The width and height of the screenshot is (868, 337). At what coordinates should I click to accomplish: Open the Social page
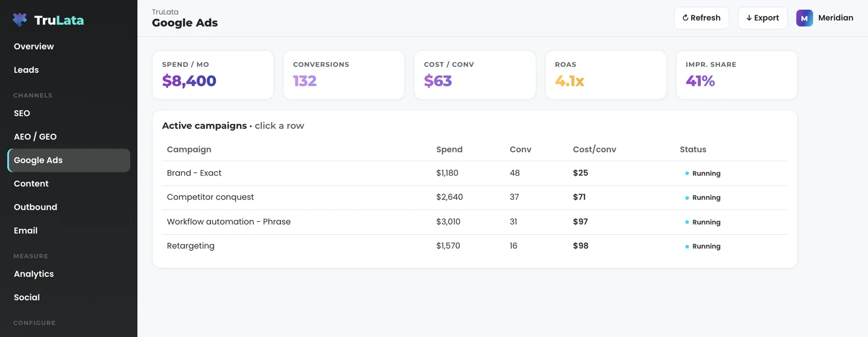(69, 297)
